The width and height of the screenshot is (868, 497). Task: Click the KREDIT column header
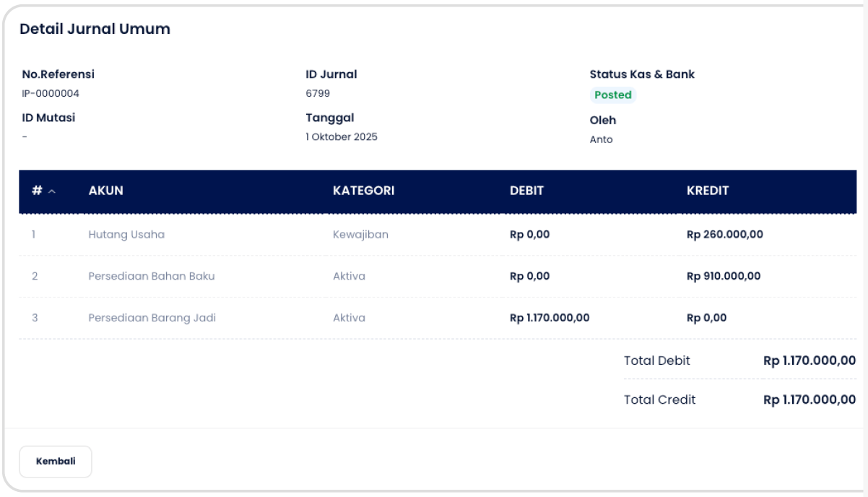(708, 191)
